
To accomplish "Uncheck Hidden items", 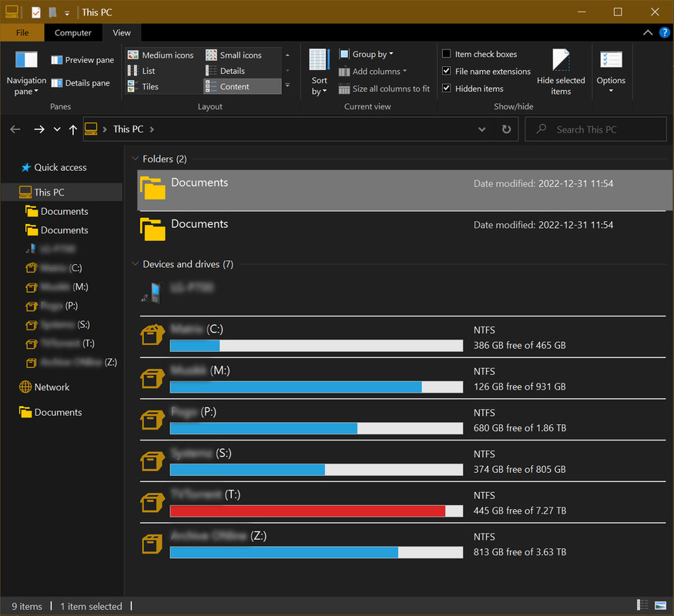I will pyautogui.click(x=473, y=89).
